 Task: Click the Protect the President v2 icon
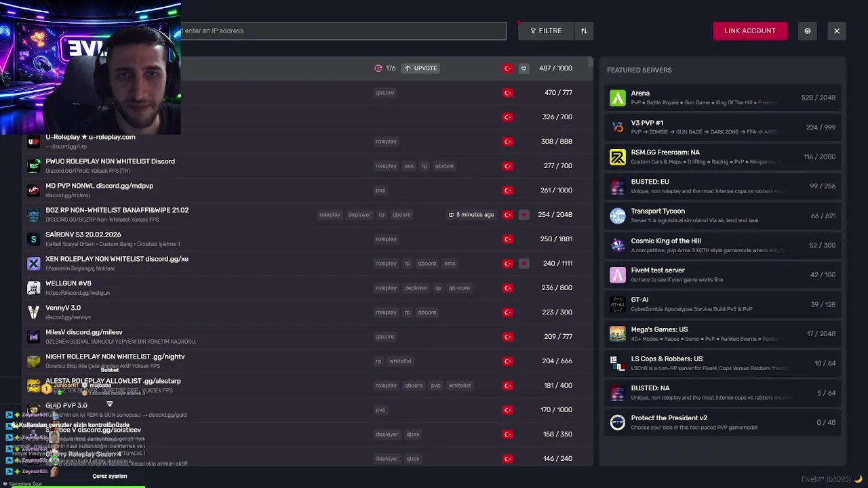click(x=617, y=422)
